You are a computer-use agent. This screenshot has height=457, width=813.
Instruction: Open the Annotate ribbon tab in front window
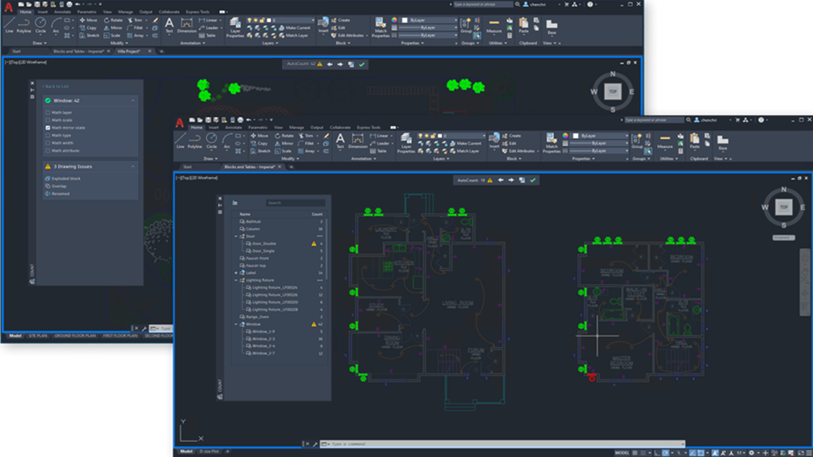pos(233,128)
